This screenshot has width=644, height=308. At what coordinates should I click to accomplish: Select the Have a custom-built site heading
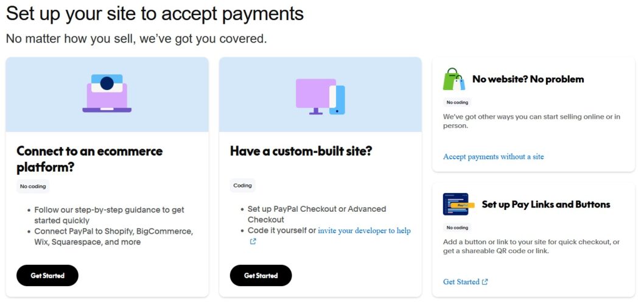coord(301,151)
